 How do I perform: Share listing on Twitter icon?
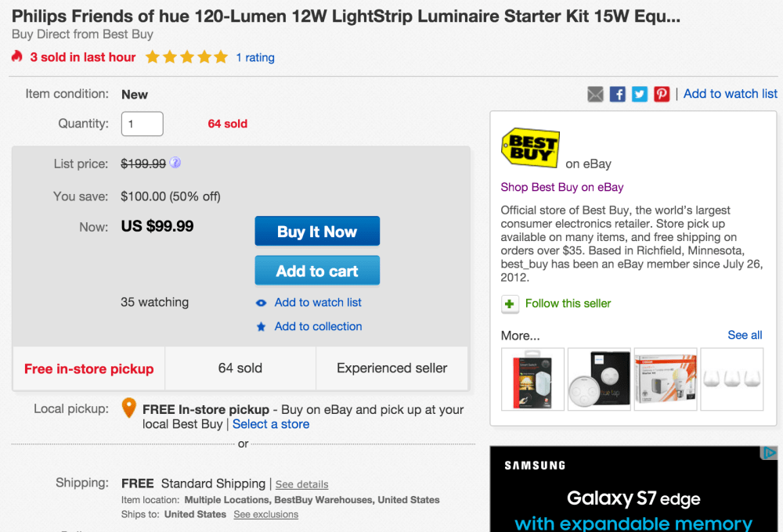click(x=640, y=94)
